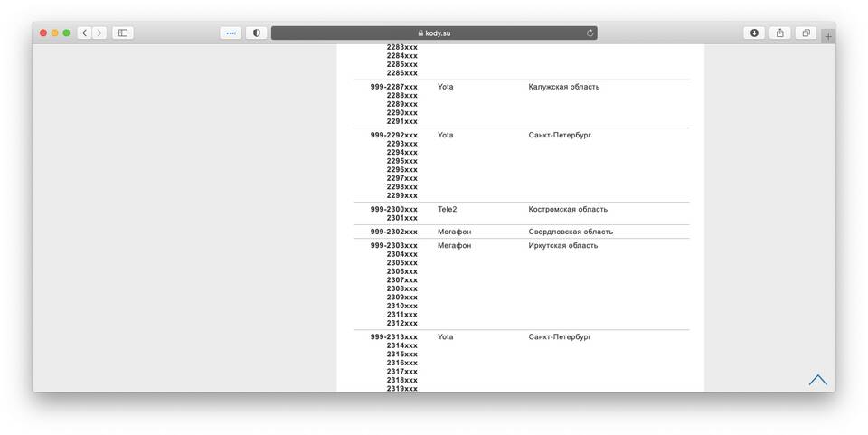
Task: Select the 2299xxx code
Action: [x=401, y=195]
